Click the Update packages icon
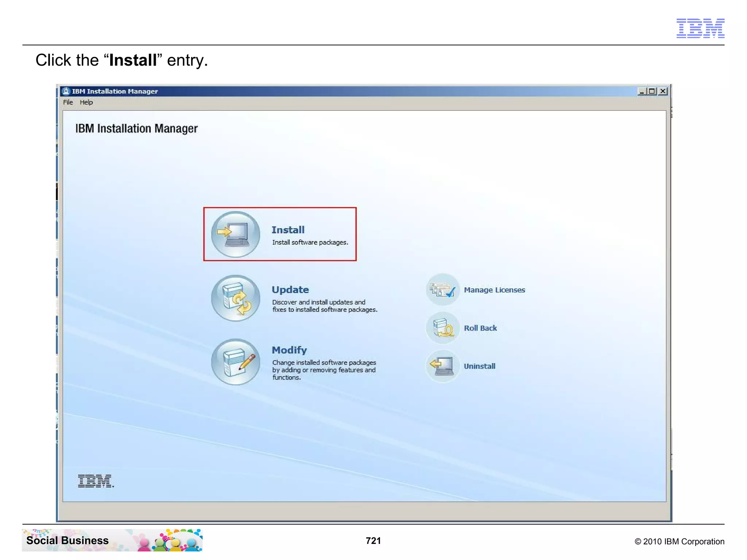The width and height of the screenshot is (747, 560). (235, 298)
